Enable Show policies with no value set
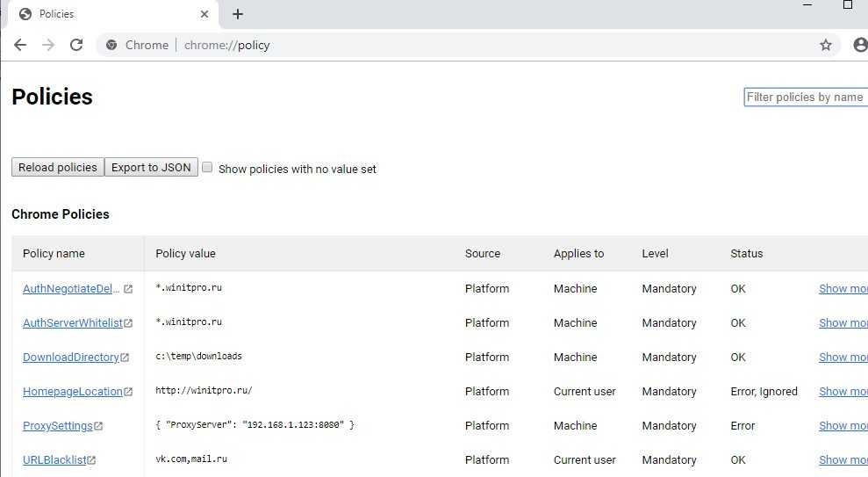Image resolution: width=868 pixels, height=477 pixels. [x=207, y=167]
